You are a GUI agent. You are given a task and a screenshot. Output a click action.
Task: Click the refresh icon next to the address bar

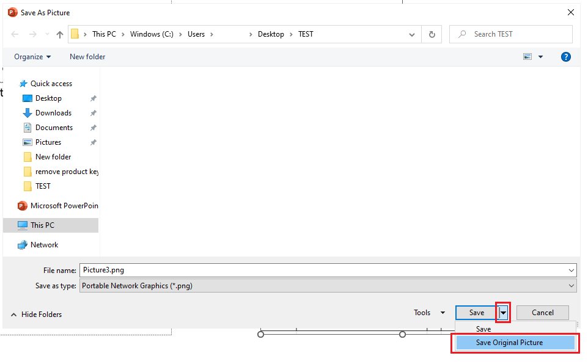[x=432, y=34]
